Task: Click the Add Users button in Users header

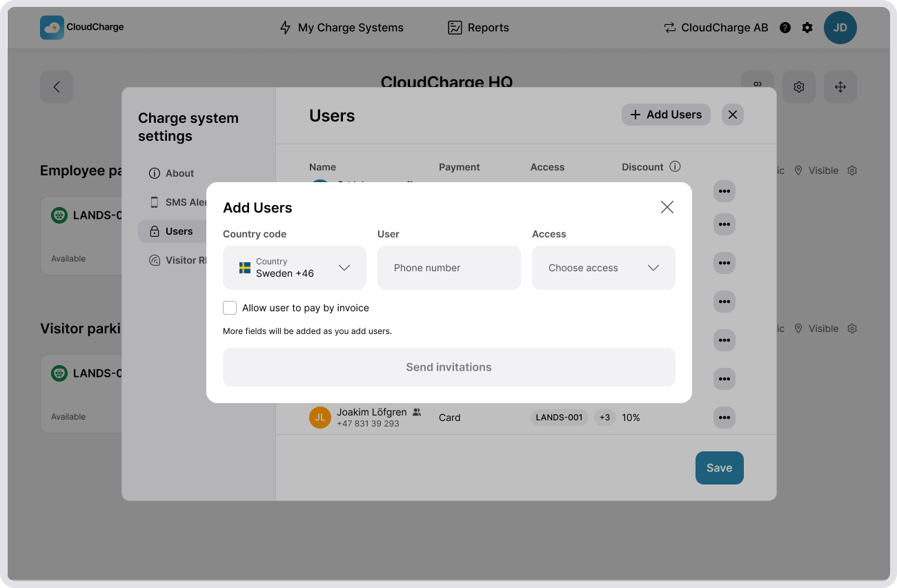Action: [667, 115]
